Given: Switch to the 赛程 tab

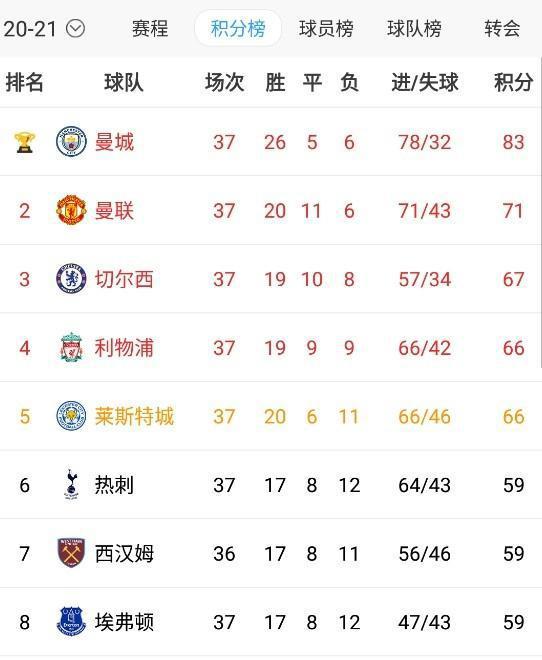Looking at the screenshot, I should tap(150, 29).
